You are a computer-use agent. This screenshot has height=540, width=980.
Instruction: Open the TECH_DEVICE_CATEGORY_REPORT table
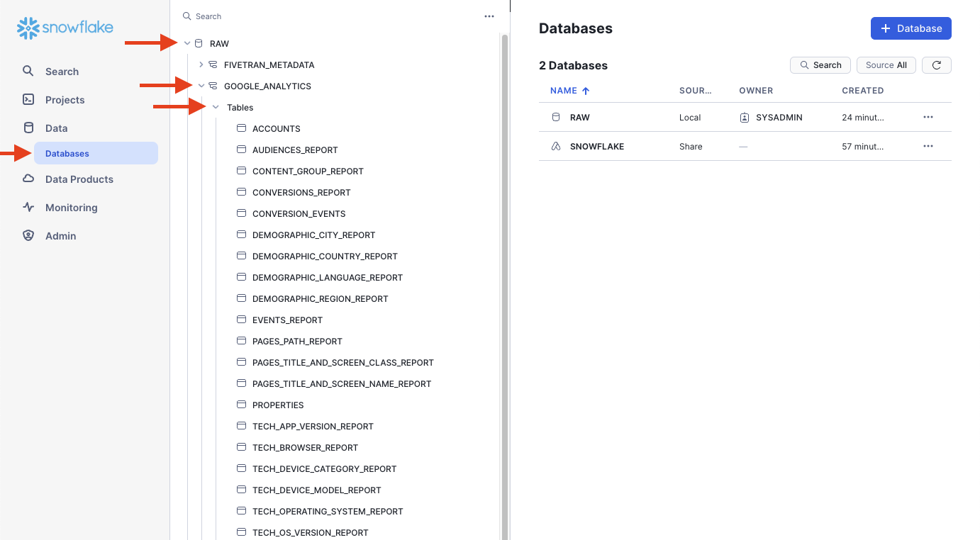(x=324, y=469)
